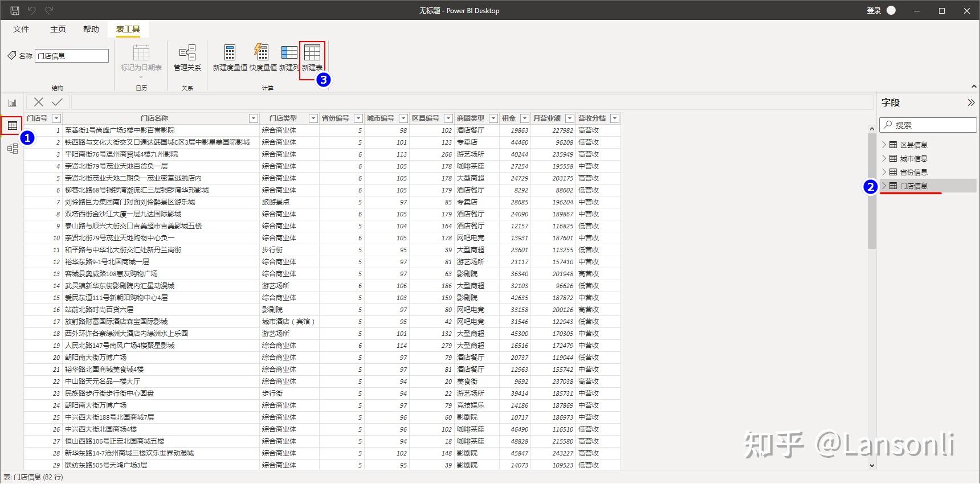Click the disabled 标记为日期表 button

(x=141, y=60)
